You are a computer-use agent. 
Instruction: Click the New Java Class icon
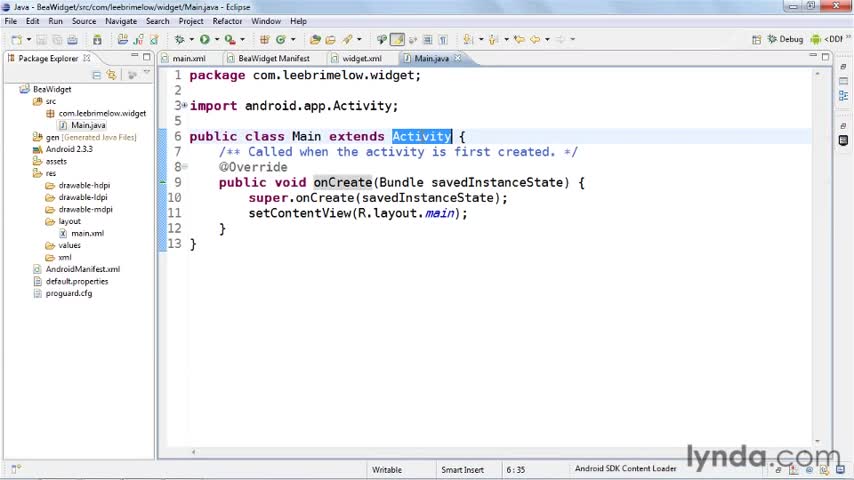280,40
